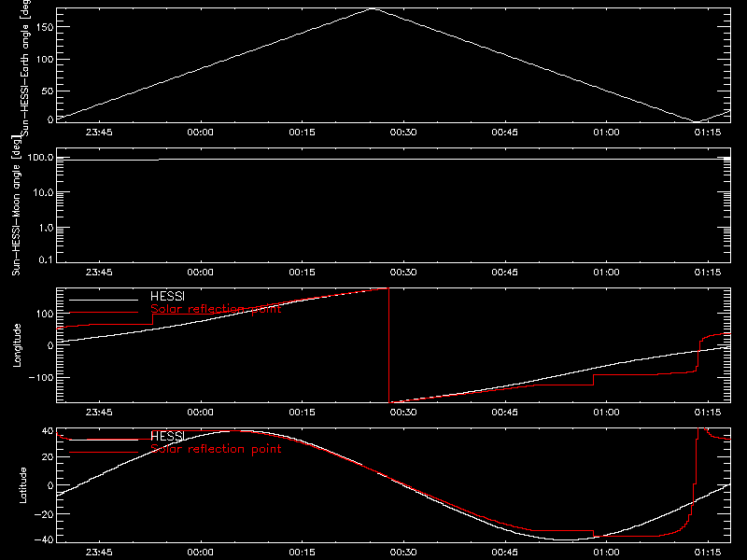Select Solar reflection point label in Longitude plot
Screen dimensions: 747x560
pos(216,309)
